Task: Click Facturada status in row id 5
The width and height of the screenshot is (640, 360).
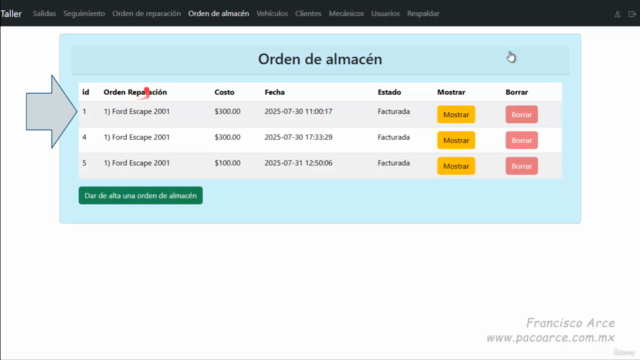Action: coord(393,163)
